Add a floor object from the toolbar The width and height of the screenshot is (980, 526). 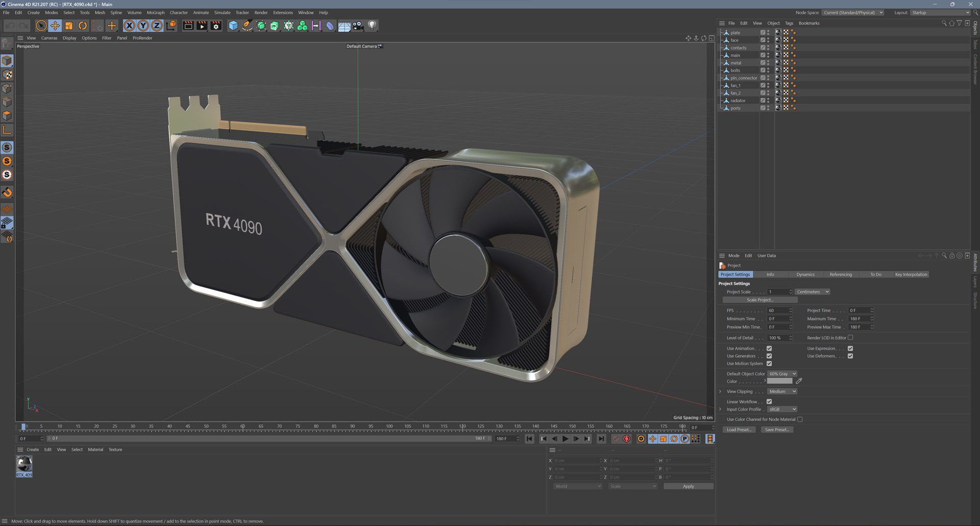pyautogui.click(x=345, y=26)
